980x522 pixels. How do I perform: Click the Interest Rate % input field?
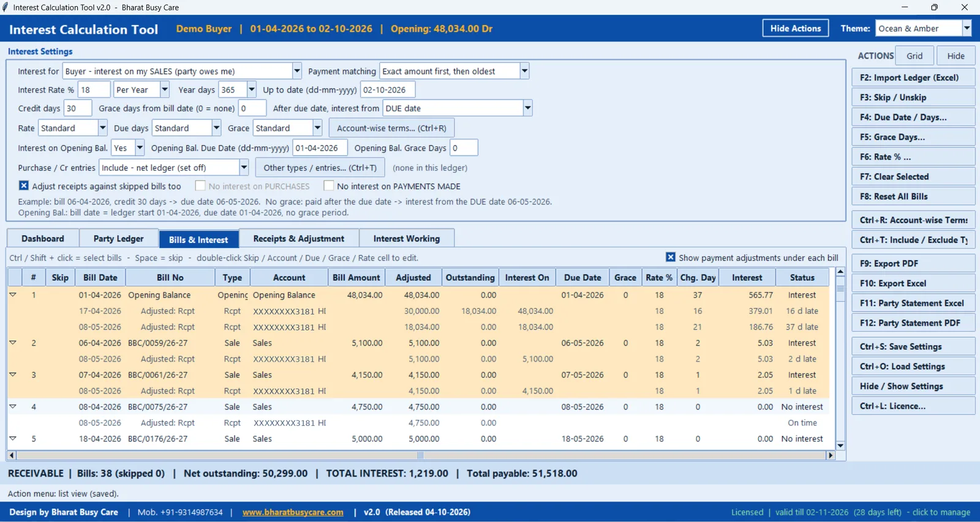tap(94, 89)
